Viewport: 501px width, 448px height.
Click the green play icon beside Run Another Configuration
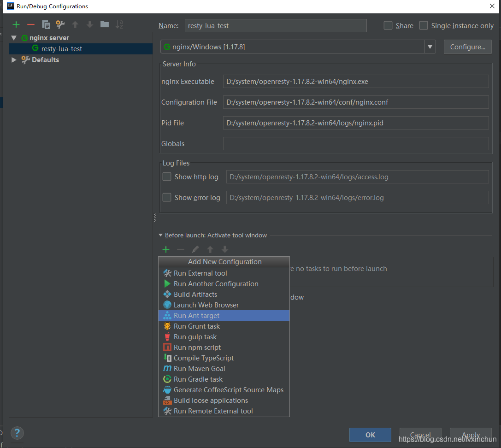(x=167, y=284)
